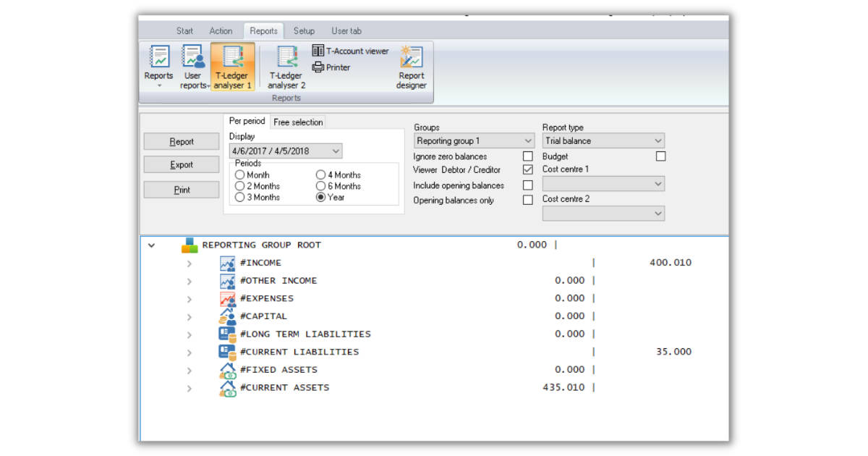Screen dimensions: 868x456
Task: Click the Export button
Action: 181,164
